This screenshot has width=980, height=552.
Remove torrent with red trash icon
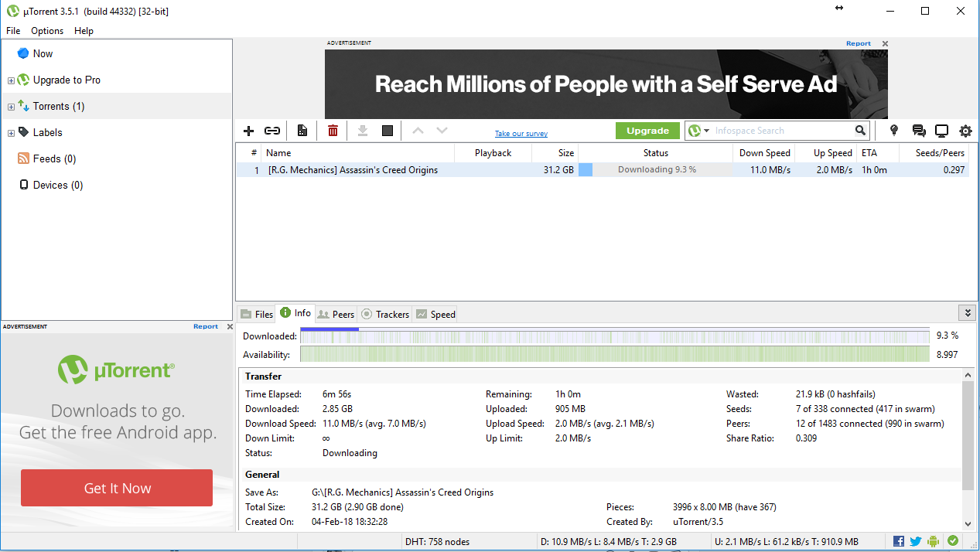333,131
